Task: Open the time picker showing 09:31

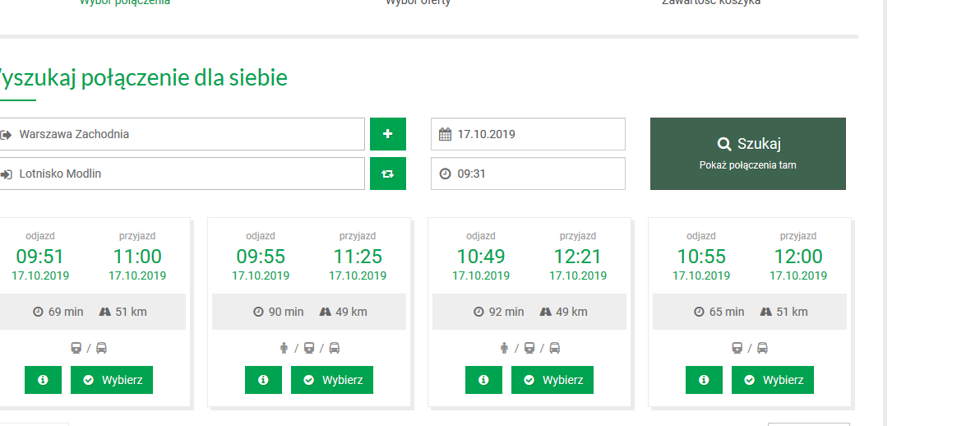Action: coord(534,174)
